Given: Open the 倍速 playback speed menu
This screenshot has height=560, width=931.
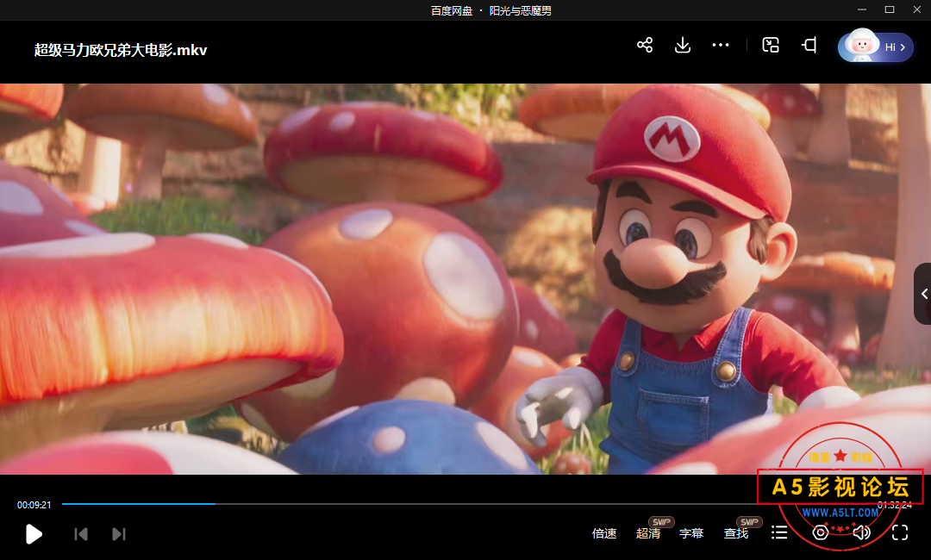Looking at the screenshot, I should [x=604, y=533].
